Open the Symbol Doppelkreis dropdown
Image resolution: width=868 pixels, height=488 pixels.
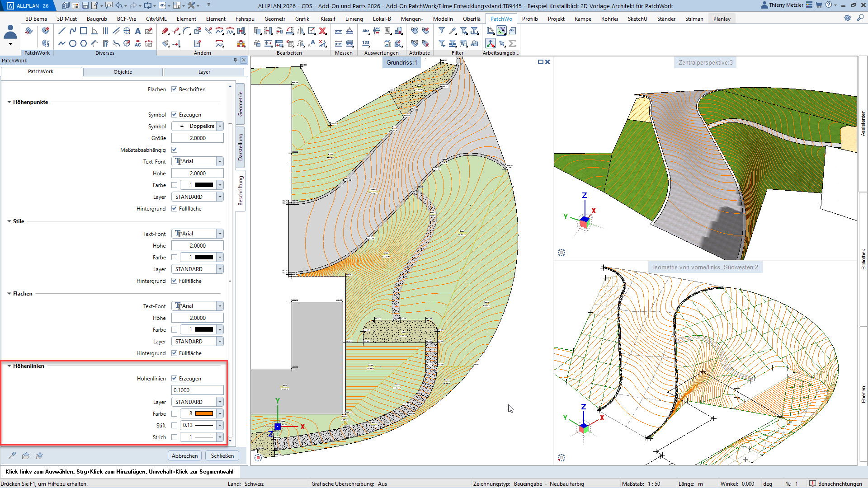point(220,127)
